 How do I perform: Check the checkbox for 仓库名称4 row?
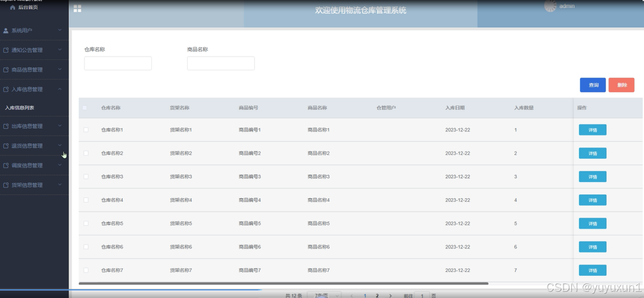pos(87,200)
